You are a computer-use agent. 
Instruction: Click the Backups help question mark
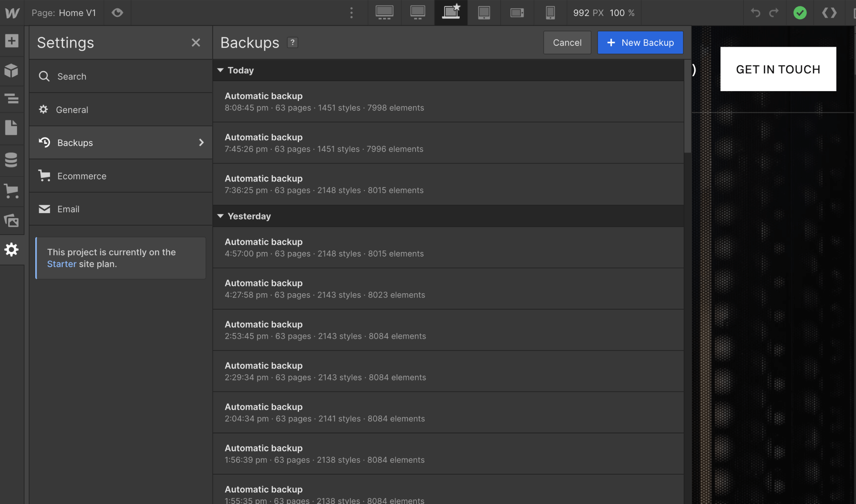pos(293,42)
